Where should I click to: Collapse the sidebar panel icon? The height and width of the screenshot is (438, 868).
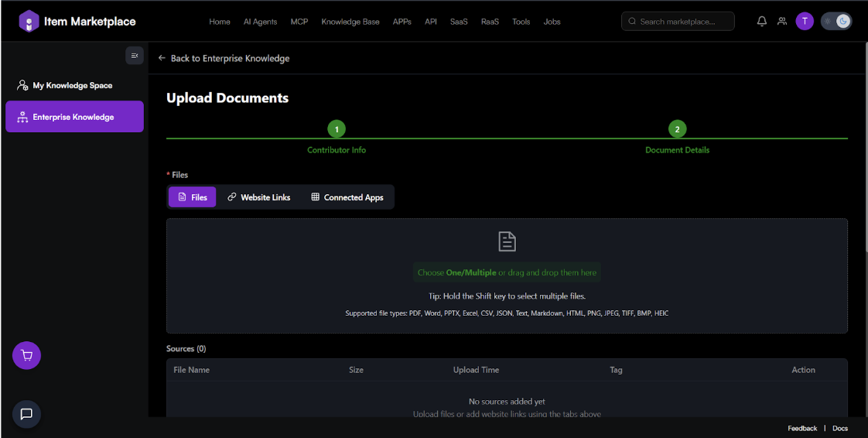(135, 56)
